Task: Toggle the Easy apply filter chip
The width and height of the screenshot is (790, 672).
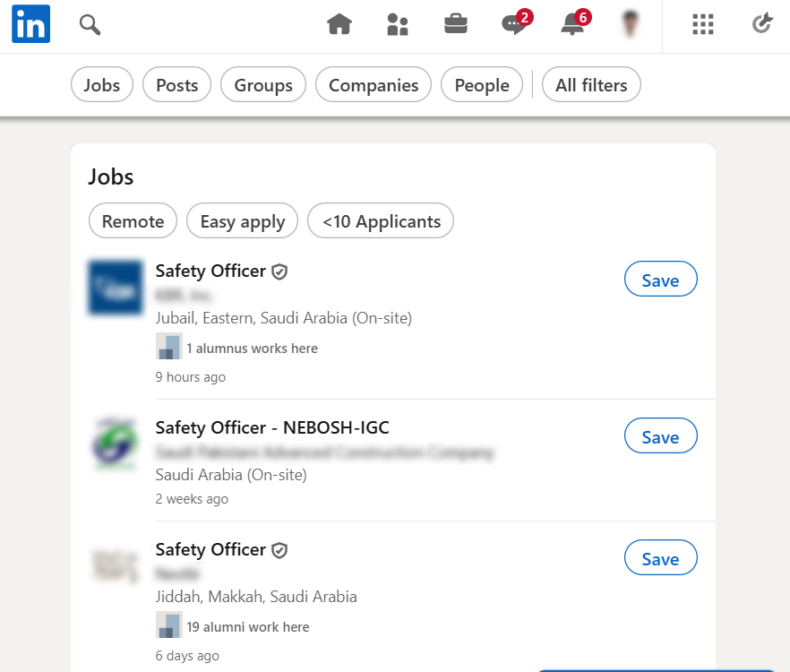Action: 242,221
